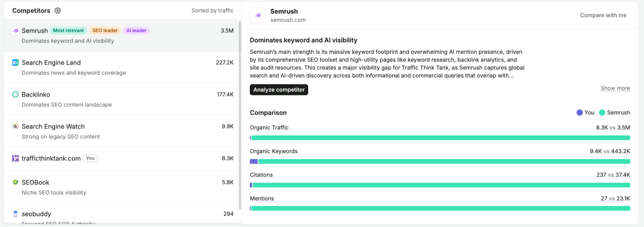The height and width of the screenshot is (227, 644).
Task: Click the Organic Traffic comparison bar
Action: point(440,138)
